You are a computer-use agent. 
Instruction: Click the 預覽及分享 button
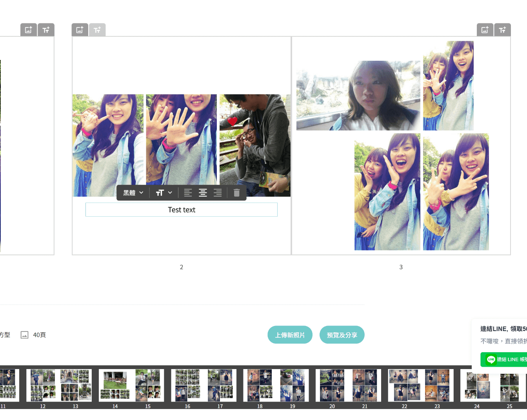[342, 335]
